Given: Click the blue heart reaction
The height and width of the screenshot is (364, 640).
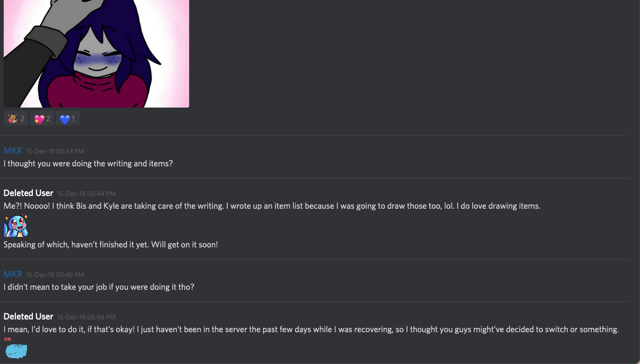Looking at the screenshot, I should click(67, 119).
